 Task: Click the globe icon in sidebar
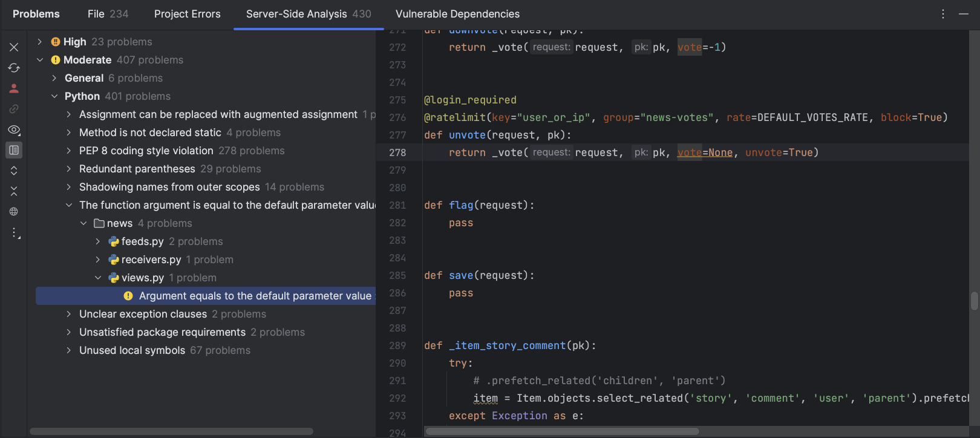[x=14, y=212]
